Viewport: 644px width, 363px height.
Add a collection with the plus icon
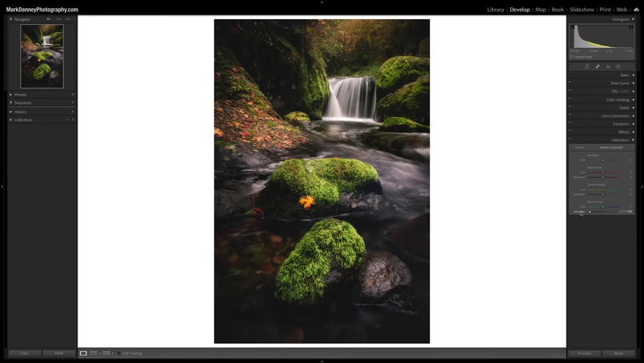(72, 120)
